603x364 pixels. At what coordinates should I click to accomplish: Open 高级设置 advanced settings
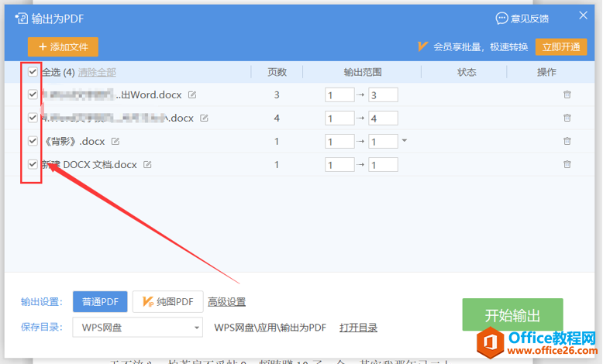(226, 302)
